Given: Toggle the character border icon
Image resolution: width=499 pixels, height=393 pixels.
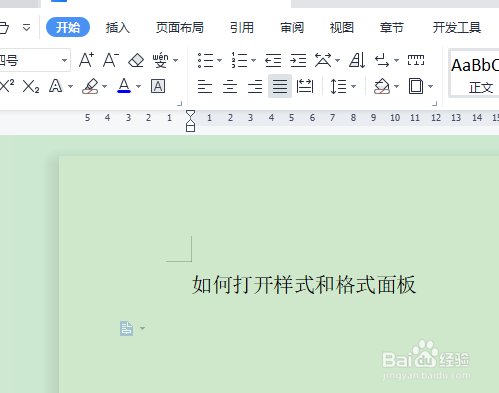Looking at the screenshot, I should [158, 86].
